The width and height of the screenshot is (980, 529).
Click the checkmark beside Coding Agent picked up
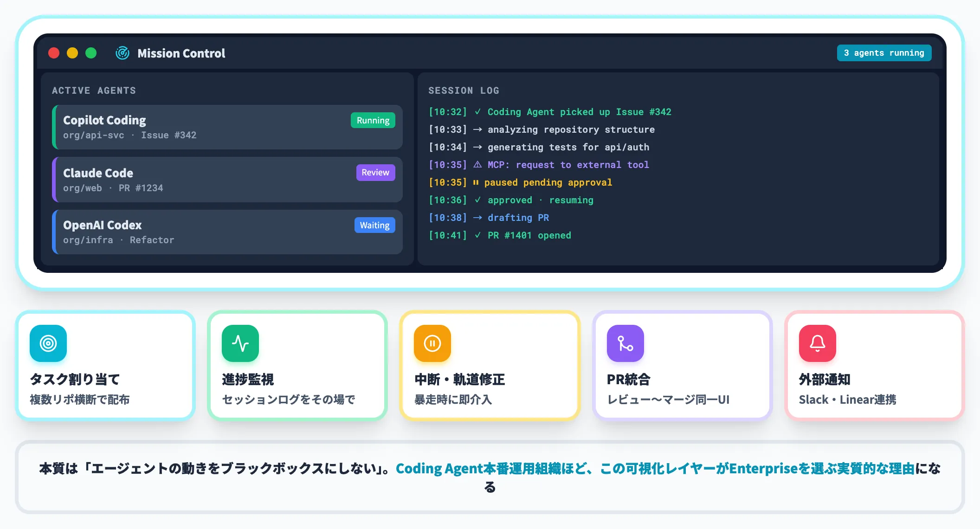point(477,112)
